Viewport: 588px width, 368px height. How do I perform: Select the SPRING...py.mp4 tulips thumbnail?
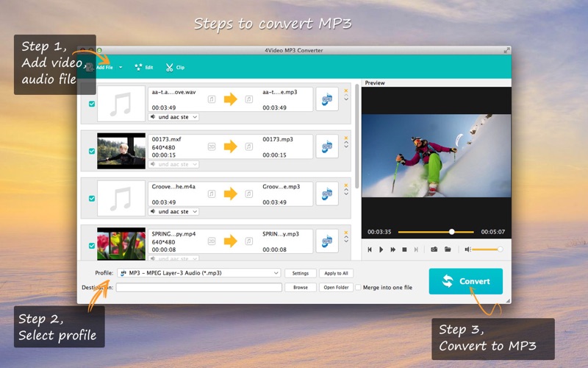coord(121,244)
